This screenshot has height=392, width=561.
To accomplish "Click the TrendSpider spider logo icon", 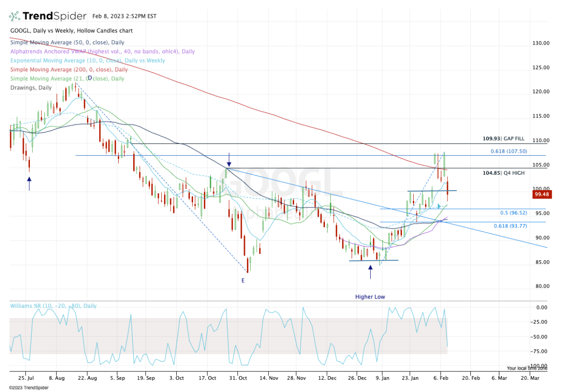I will point(14,16).
